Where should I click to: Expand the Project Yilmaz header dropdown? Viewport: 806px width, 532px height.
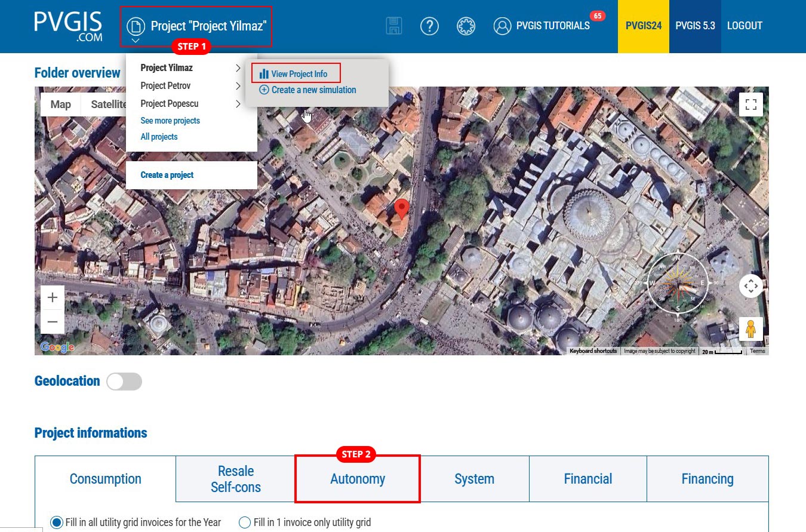[196, 26]
